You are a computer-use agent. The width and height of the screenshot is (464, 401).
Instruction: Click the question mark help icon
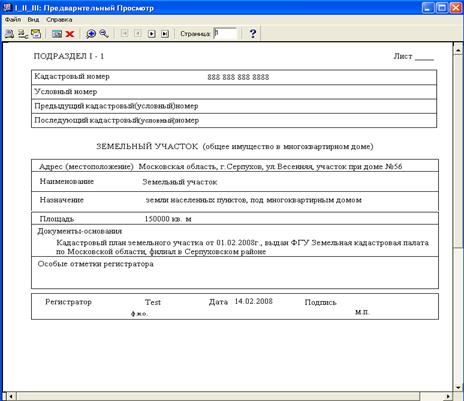(x=253, y=34)
